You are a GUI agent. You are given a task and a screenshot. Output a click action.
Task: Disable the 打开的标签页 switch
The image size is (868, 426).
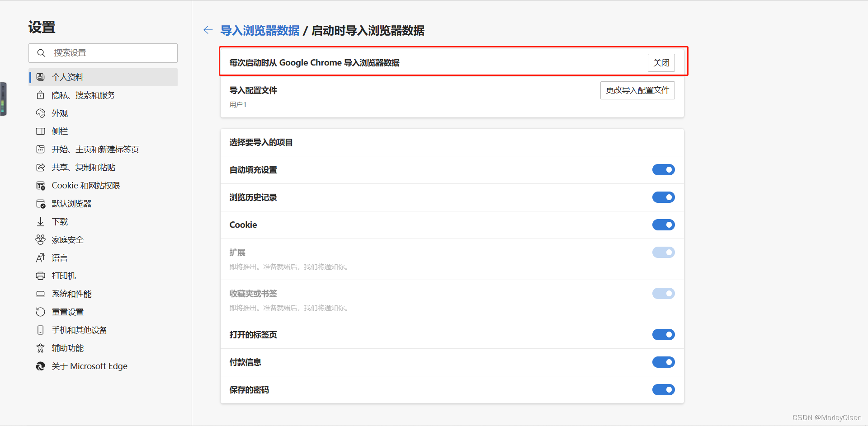pos(663,335)
